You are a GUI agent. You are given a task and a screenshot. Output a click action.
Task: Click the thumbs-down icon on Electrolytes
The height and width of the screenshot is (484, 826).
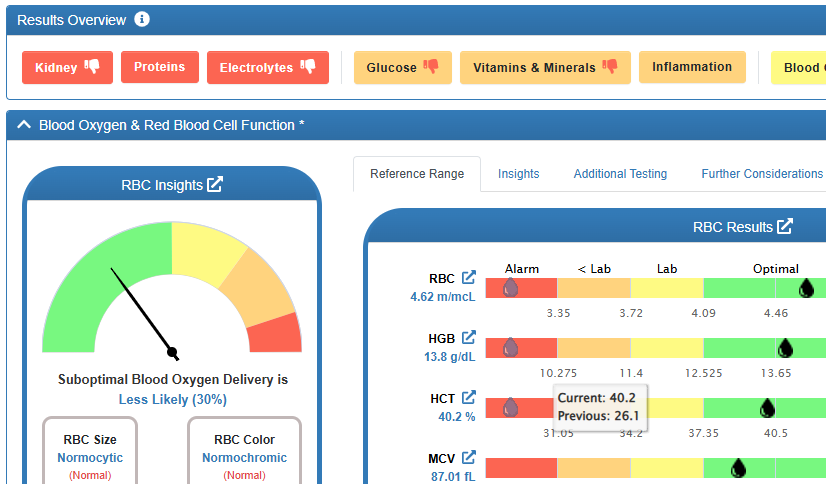[308, 66]
